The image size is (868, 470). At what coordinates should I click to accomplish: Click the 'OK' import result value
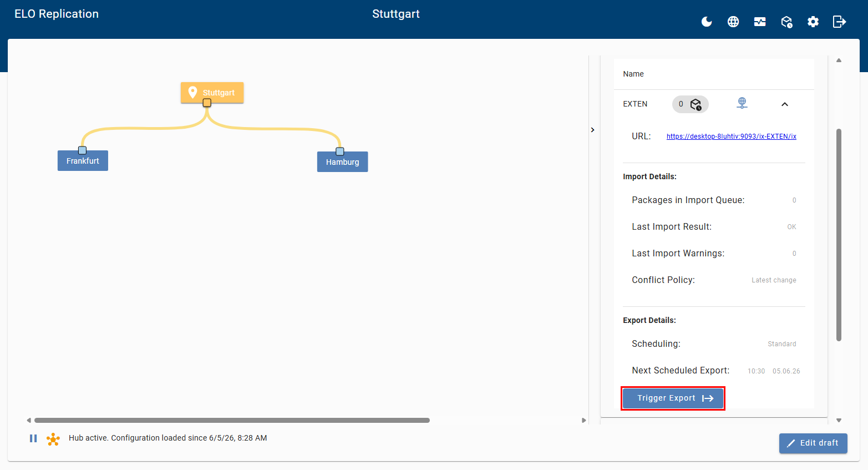792,227
